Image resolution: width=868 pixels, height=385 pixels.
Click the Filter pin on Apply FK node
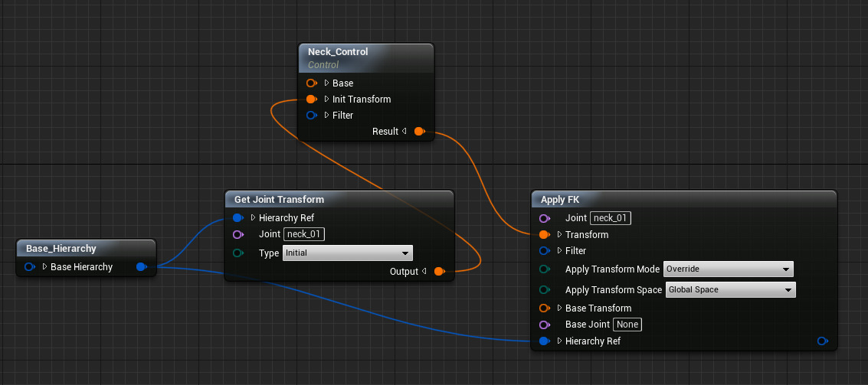coord(545,250)
